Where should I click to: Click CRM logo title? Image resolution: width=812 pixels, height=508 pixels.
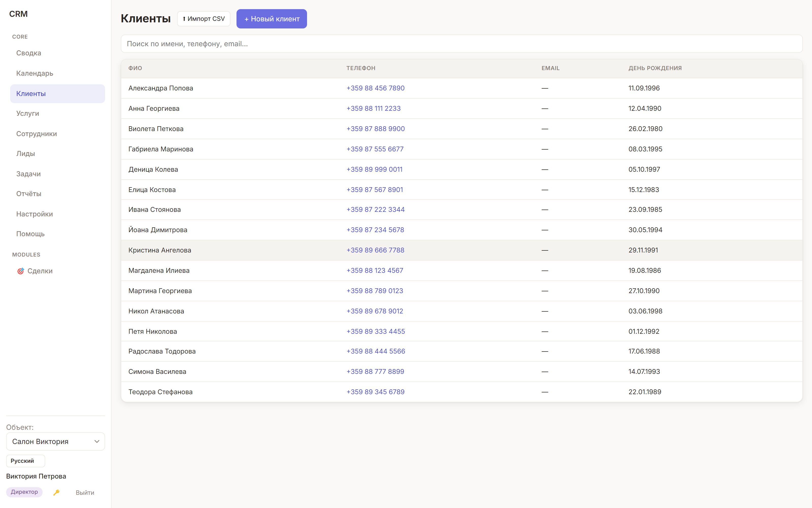[x=19, y=14]
